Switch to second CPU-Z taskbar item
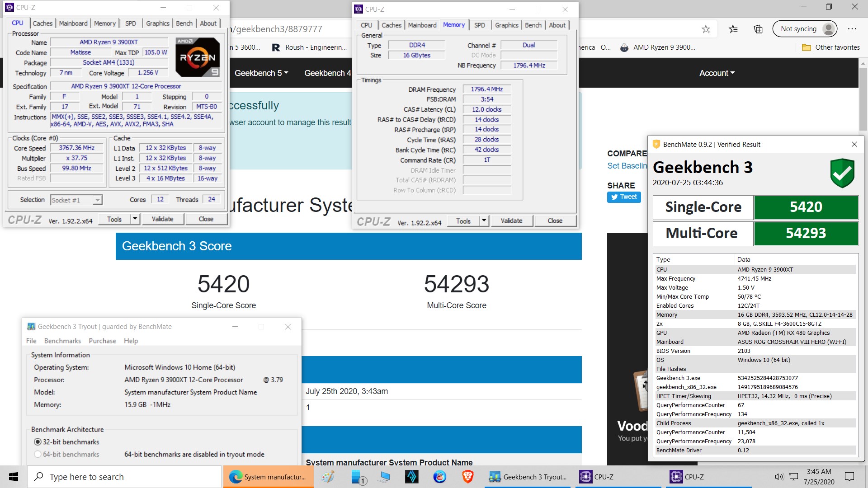Viewport: 868px width, 488px height. (x=708, y=477)
